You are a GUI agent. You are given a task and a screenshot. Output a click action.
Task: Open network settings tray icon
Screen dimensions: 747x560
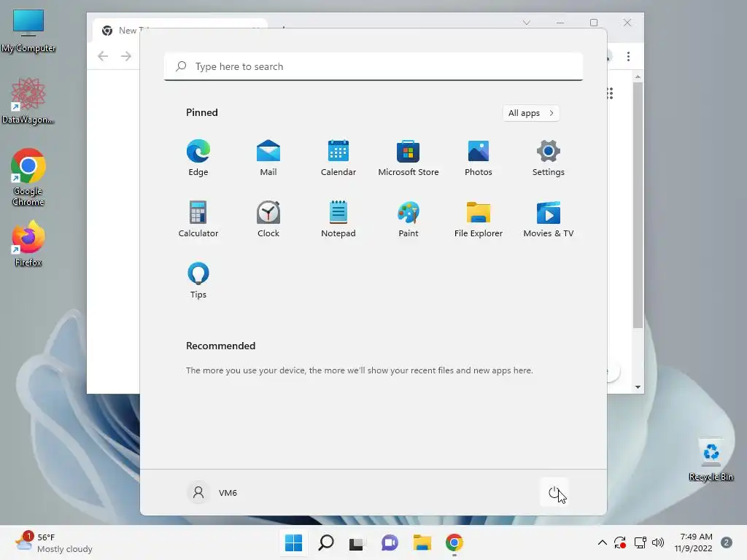click(x=640, y=542)
